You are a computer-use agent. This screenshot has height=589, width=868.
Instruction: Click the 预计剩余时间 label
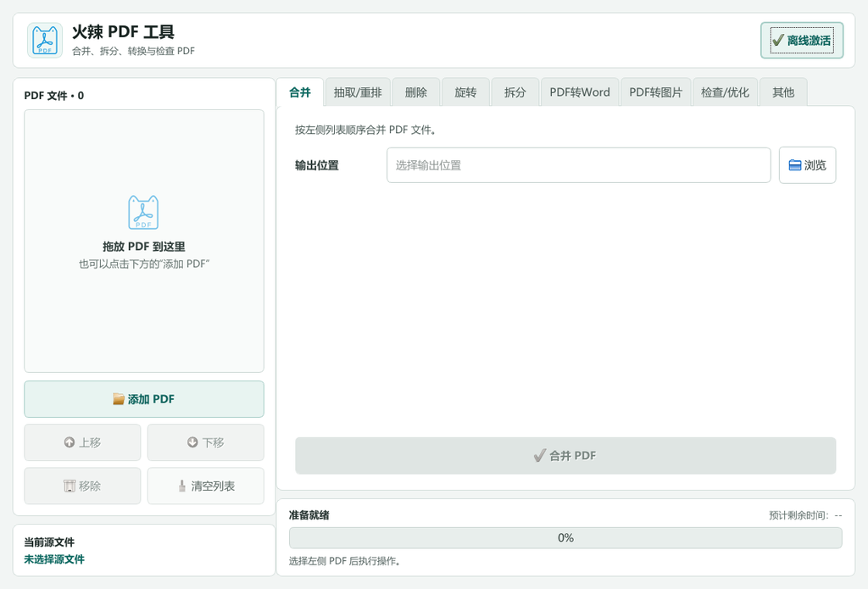805,515
